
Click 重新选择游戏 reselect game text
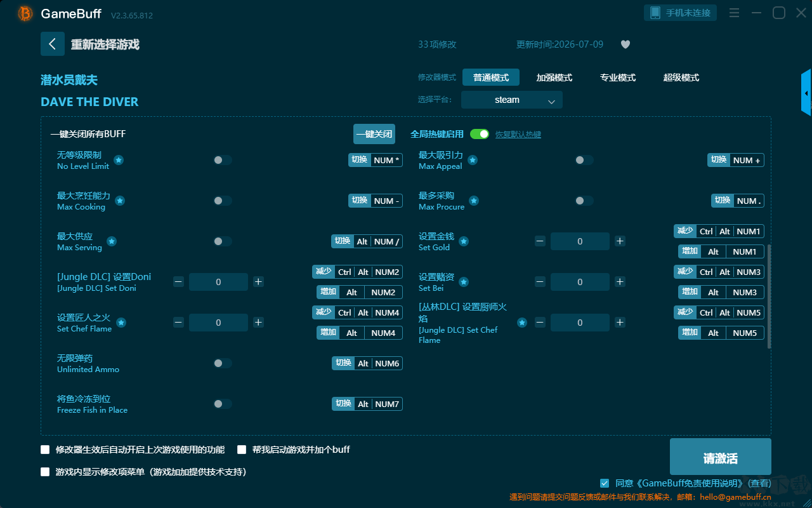(x=105, y=44)
